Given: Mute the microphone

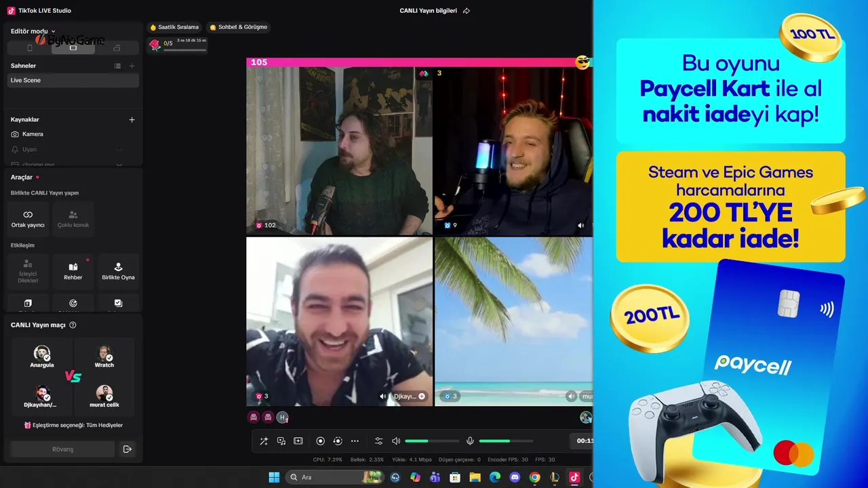Looking at the screenshot, I should coord(470,441).
